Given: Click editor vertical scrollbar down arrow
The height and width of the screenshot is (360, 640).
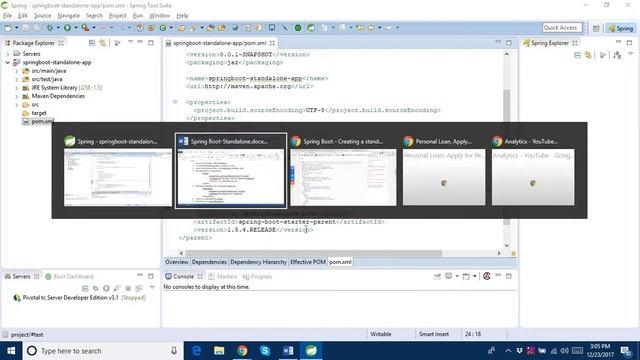Looking at the screenshot, I should click(x=507, y=245).
